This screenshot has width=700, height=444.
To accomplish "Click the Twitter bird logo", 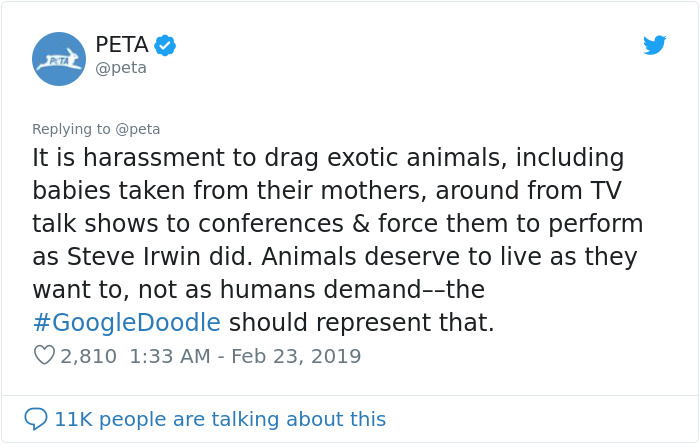I will point(654,45).
